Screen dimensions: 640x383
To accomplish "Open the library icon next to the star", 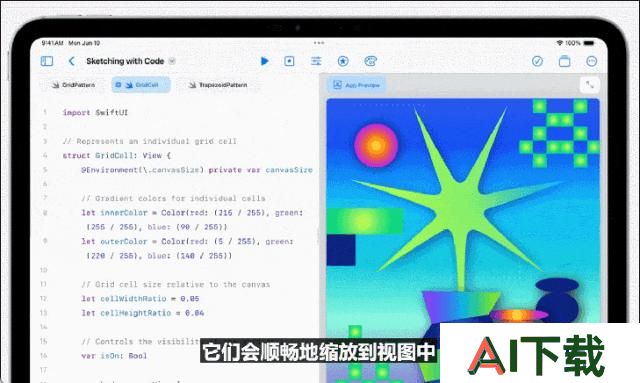I will [x=370, y=61].
